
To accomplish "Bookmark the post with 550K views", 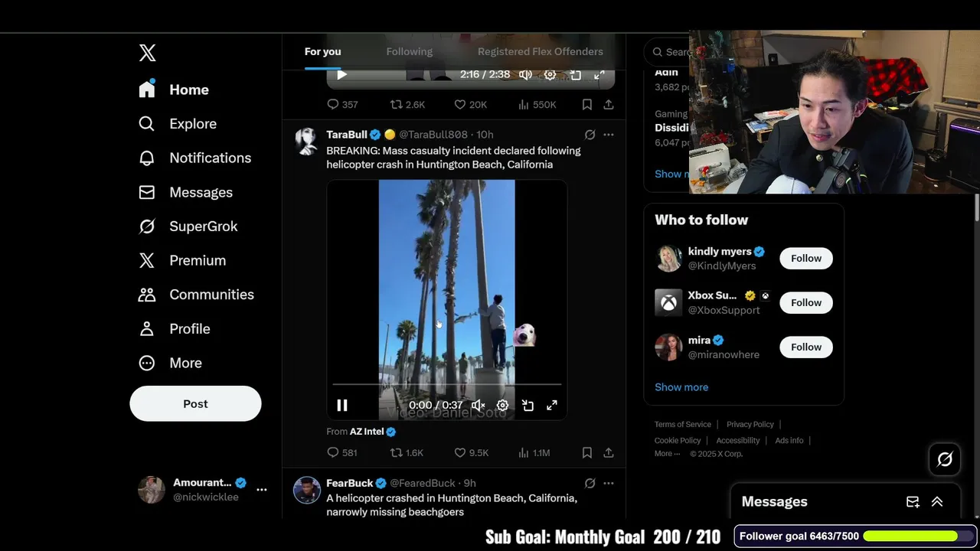I will tap(586, 104).
